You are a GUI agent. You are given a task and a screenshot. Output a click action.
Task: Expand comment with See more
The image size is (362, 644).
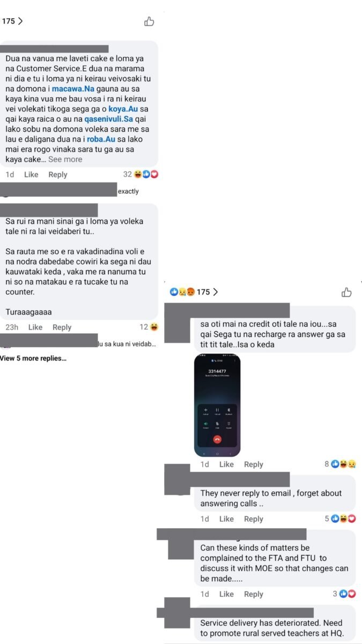point(65,159)
